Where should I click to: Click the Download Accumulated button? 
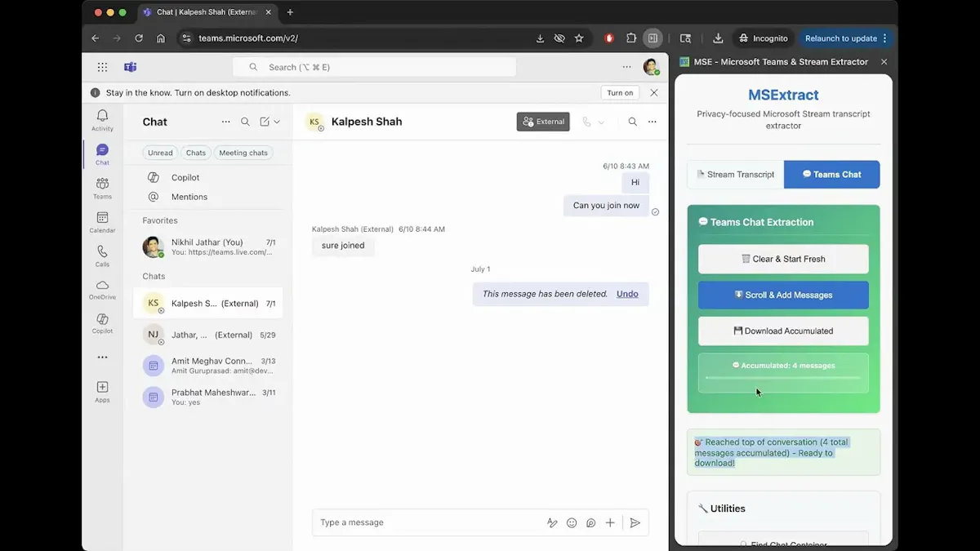[x=783, y=331]
